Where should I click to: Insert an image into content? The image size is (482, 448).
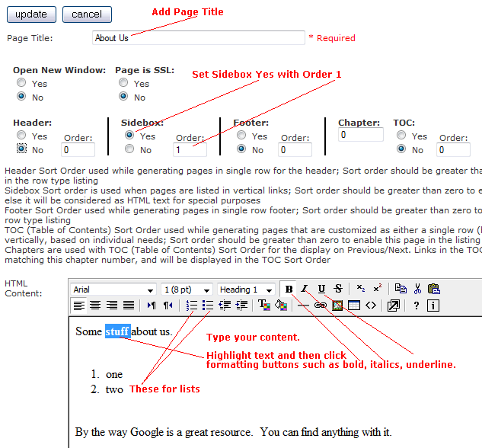click(337, 306)
